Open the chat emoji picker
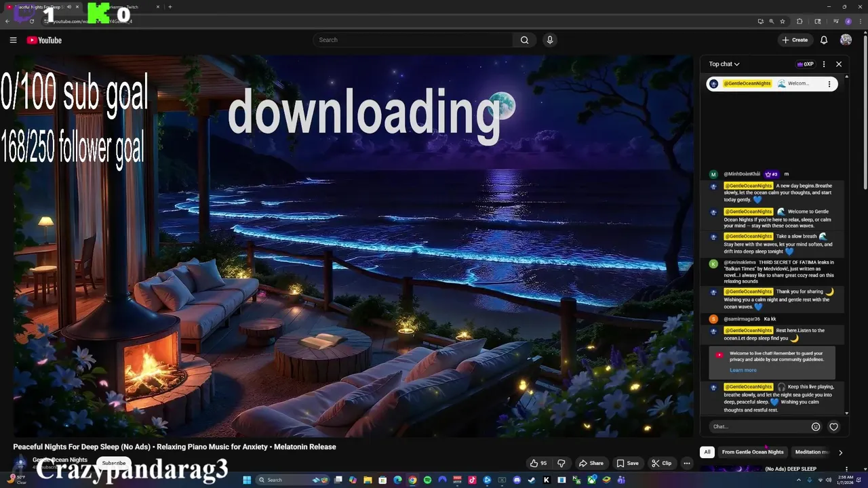The width and height of the screenshot is (868, 488). 816,426
